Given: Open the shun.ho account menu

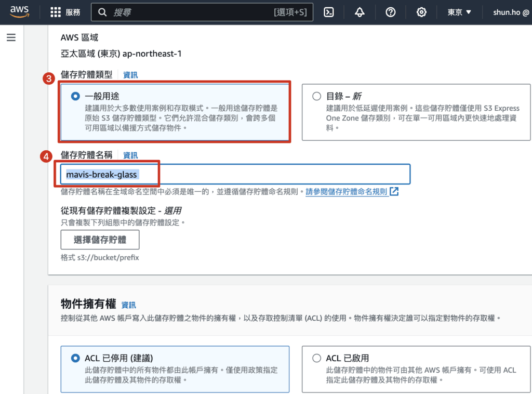Looking at the screenshot, I should pos(511,12).
